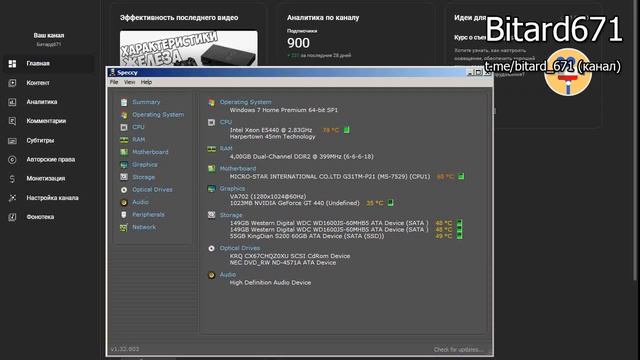Viewport: 640px width, 360px height.
Task: Click the subscriber count 900
Action: click(x=298, y=43)
